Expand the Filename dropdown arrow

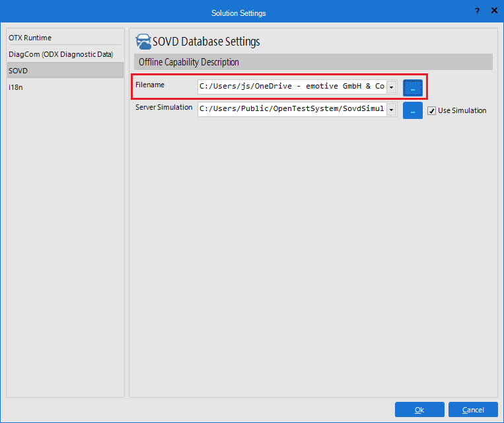coord(392,87)
